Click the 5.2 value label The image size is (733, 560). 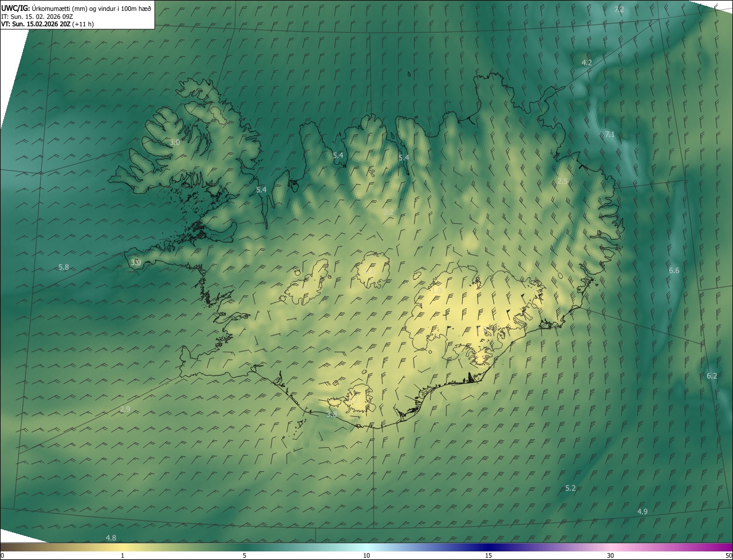(x=570, y=488)
